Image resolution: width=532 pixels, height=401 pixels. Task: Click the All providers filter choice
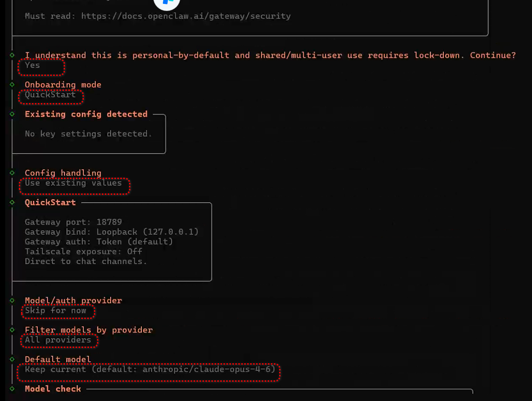click(58, 340)
